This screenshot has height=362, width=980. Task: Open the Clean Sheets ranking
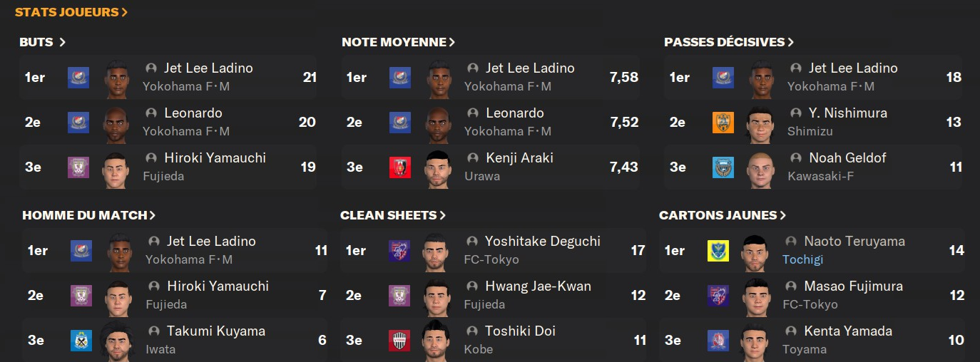(x=393, y=215)
